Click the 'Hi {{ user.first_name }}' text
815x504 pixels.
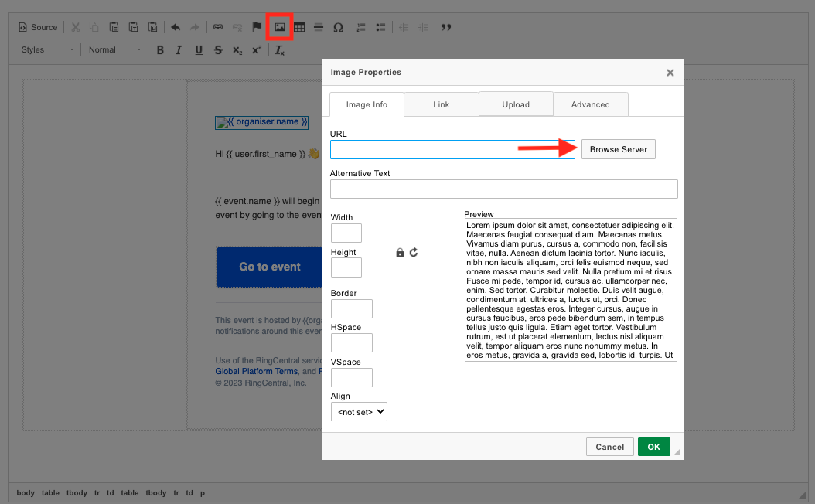[x=261, y=154]
